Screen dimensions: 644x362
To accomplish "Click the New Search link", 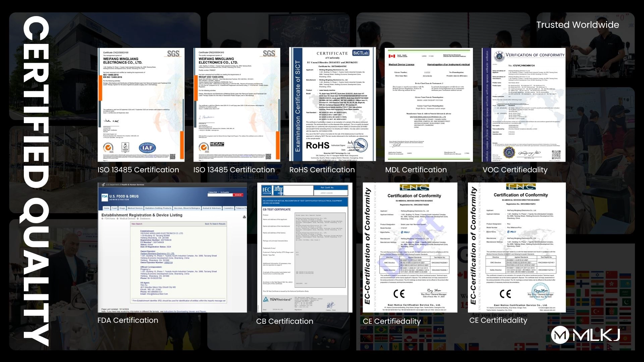I will [137, 224].
